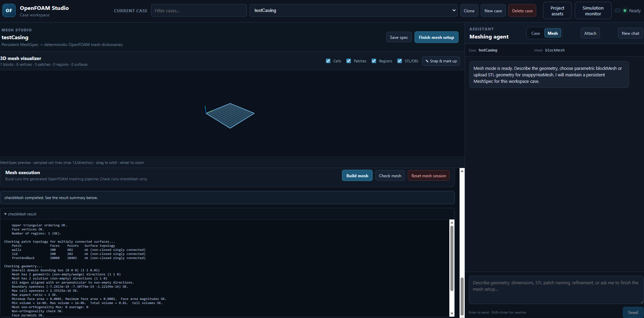The height and width of the screenshot is (318, 644).
Task: Click the mesh panel scrollbar up arrow
Action: coord(462,171)
